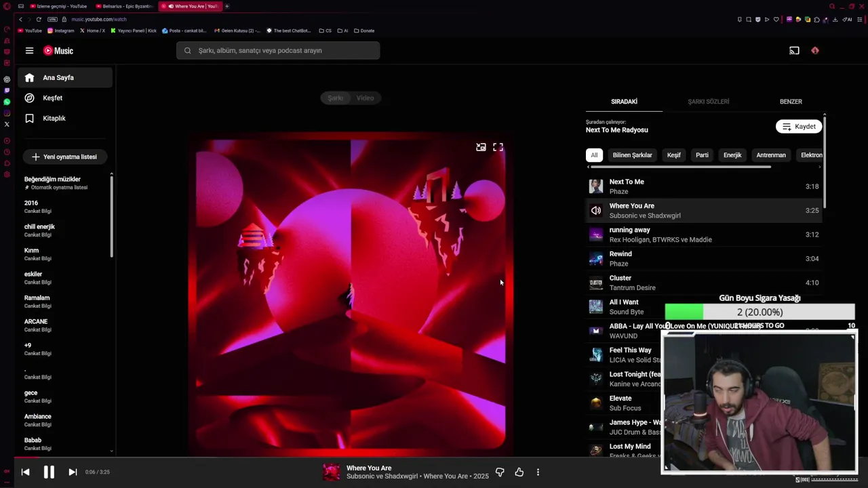Open the account avatar menu
The height and width of the screenshot is (488, 868).
coord(815,51)
